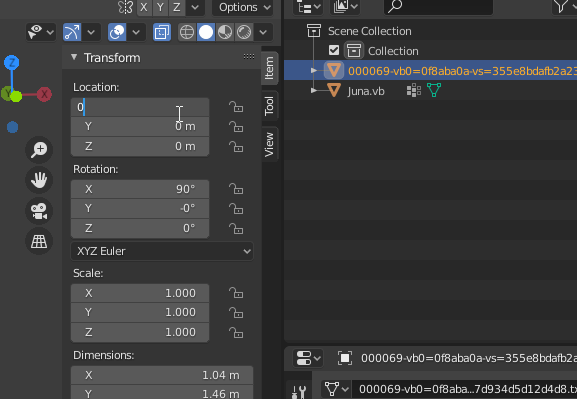Click the Rotation Z field
This screenshot has height=399, width=577.
point(140,228)
